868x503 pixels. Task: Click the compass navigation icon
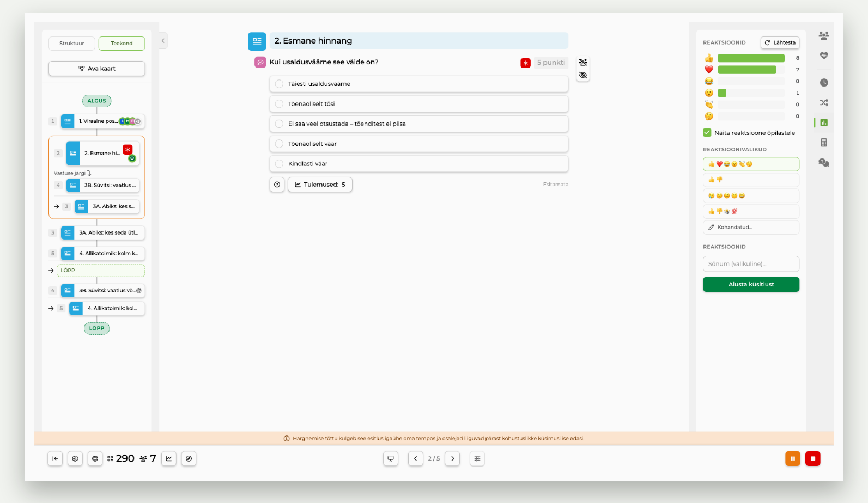pyautogui.click(x=189, y=458)
